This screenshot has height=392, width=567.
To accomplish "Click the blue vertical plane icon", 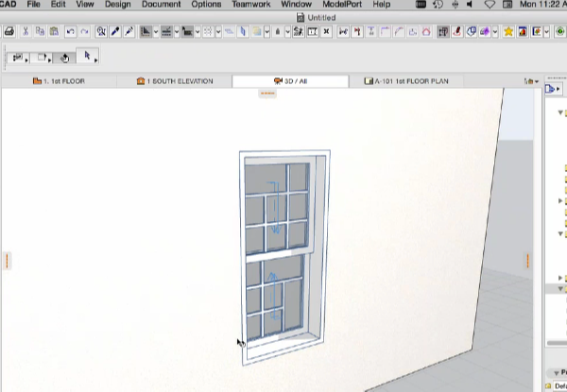I will pyautogui.click(x=243, y=32).
